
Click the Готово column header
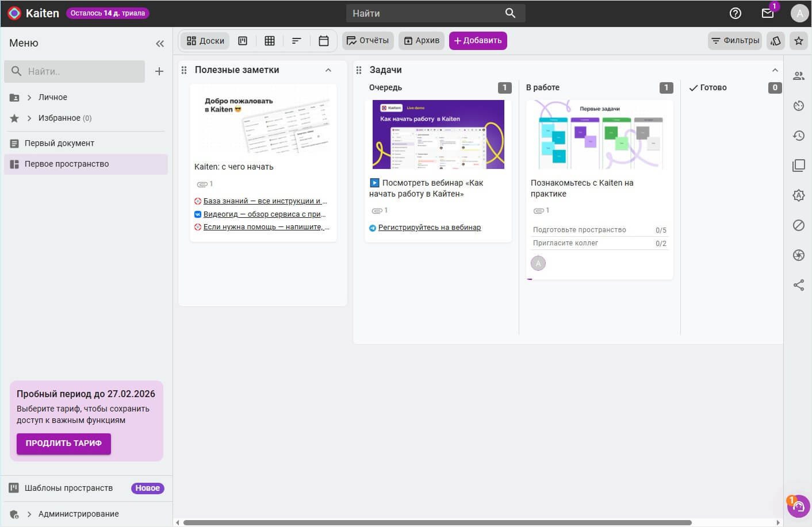[714, 87]
